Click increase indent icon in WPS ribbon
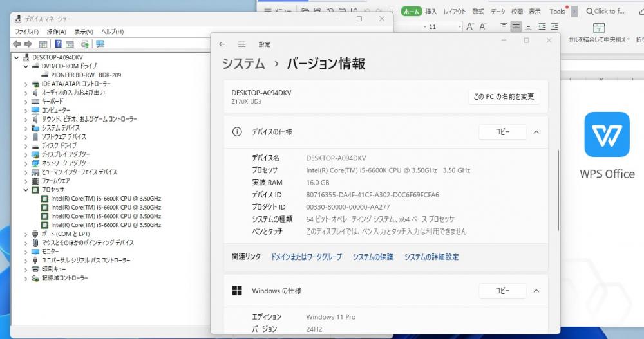644x339 pixels. tap(554, 26)
